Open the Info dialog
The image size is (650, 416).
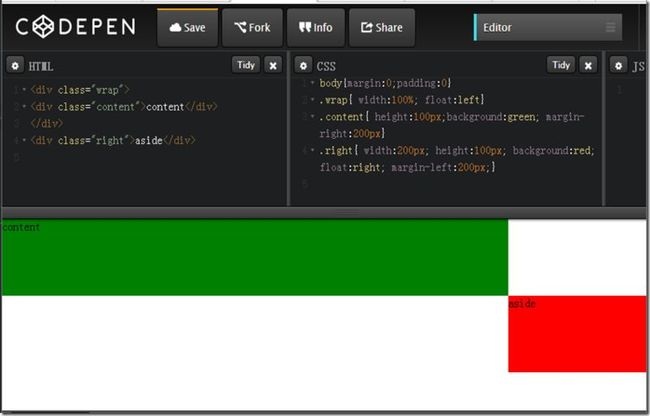coord(315,27)
